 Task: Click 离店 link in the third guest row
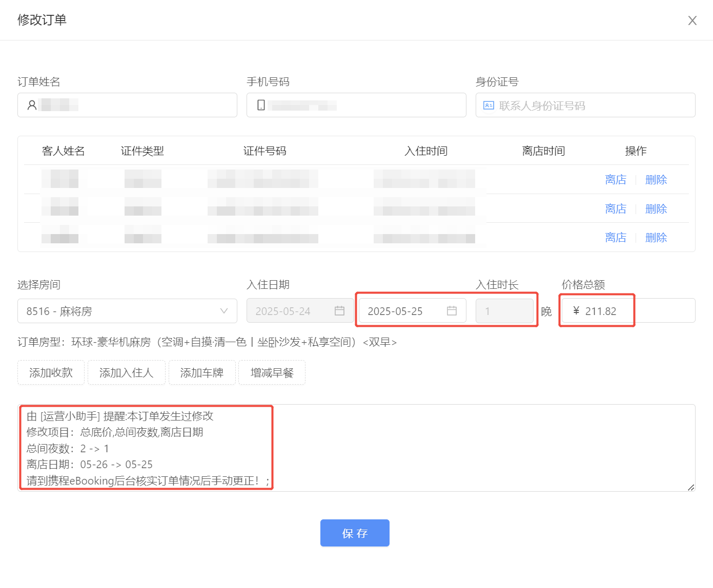616,238
